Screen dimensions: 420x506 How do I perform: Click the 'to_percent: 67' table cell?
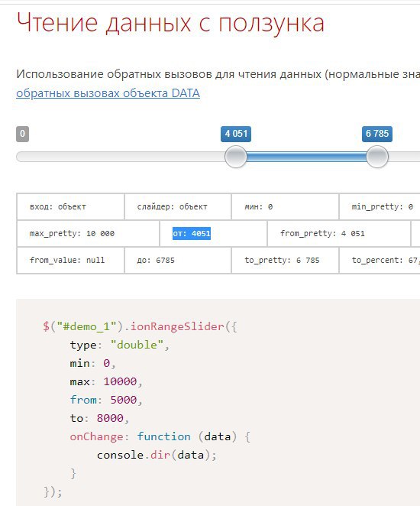point(380,260)
